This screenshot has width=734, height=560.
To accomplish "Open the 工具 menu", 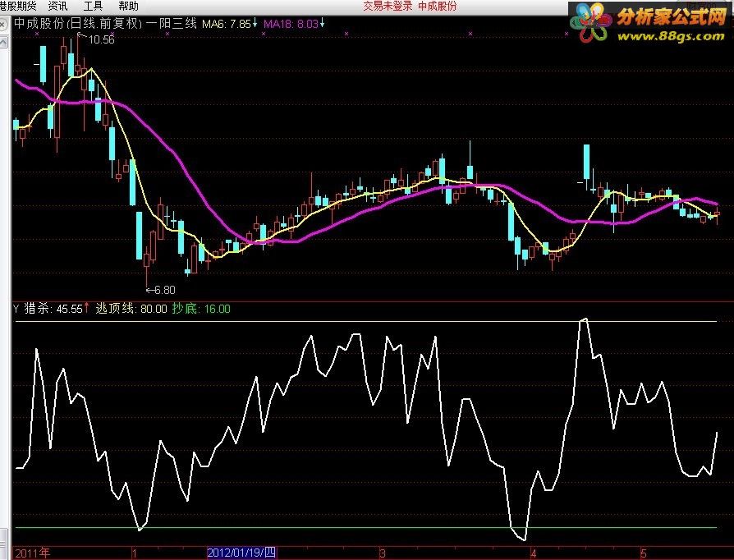I will point(93,6).
